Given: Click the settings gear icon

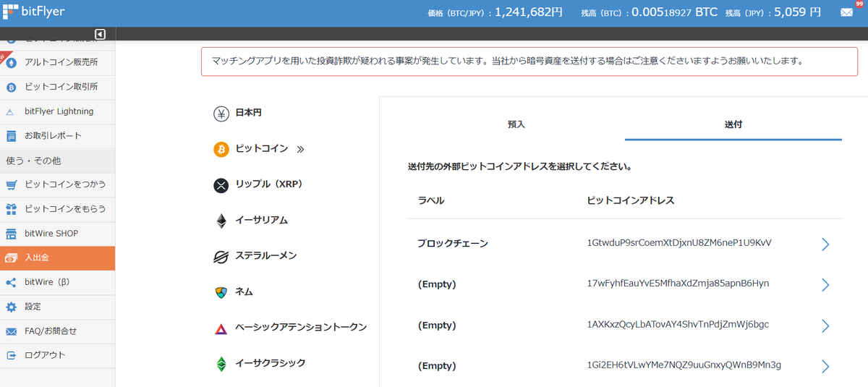Looking at the screenshot, I should pos(11,307).
